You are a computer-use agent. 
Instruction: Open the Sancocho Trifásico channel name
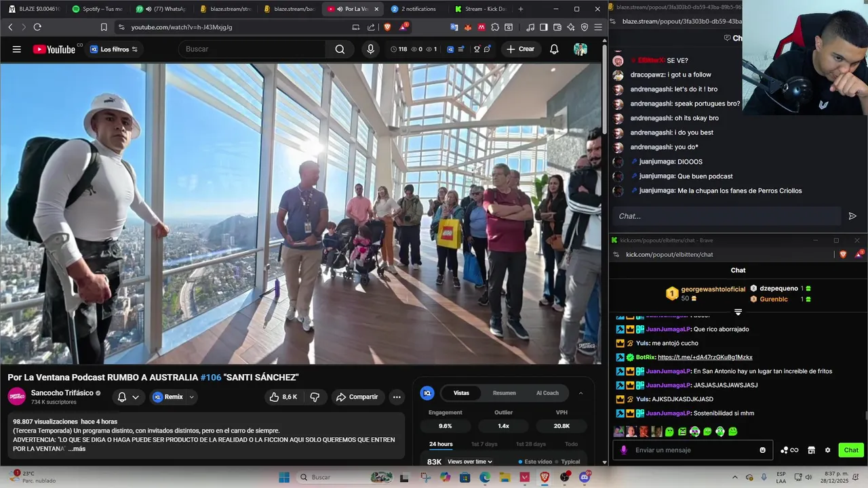[x=62, y=393]
